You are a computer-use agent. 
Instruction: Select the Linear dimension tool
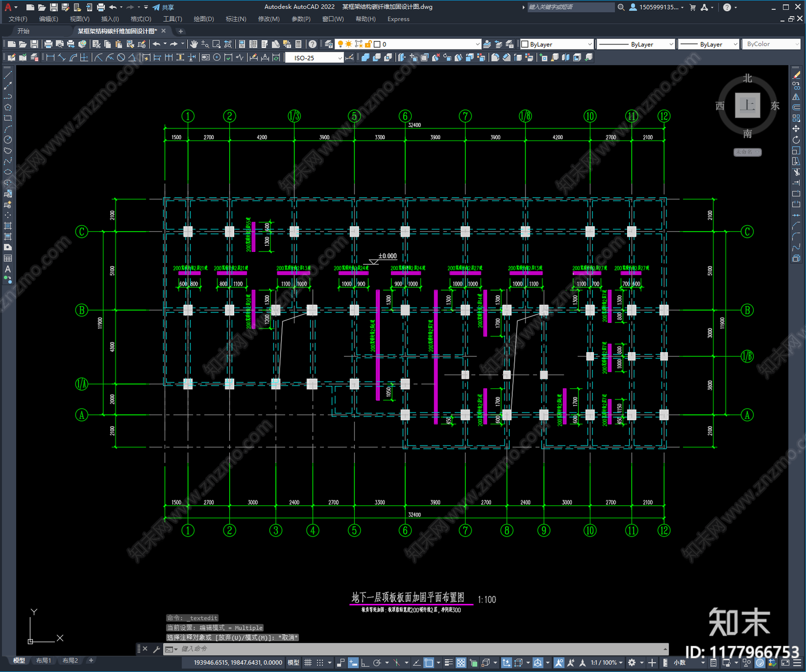50,57
